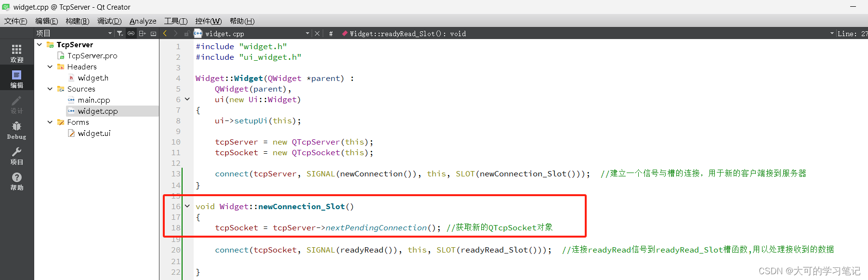Open the Help (帮助) mode in sidebar
Image resolution: width=868 pixels, height=280 pixels.
pyautogui.click(x=17, y=181)
